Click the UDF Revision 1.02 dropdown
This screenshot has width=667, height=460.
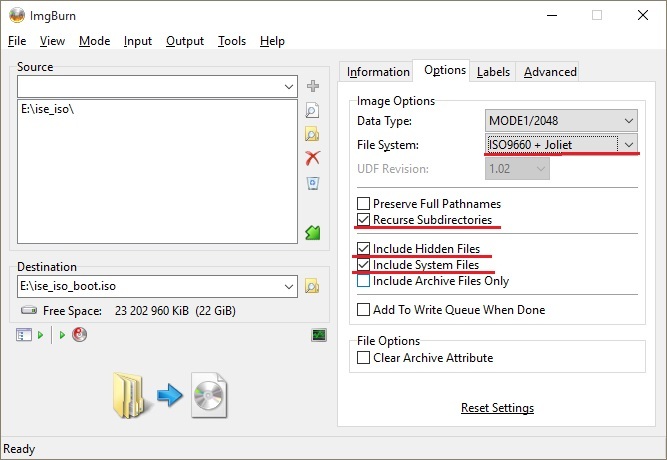click(x=517, y=169)
